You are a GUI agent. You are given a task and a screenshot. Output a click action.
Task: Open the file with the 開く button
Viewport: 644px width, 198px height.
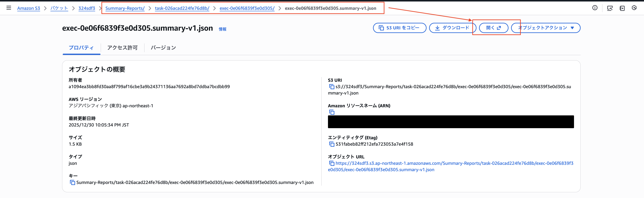(x=493, y=28)
